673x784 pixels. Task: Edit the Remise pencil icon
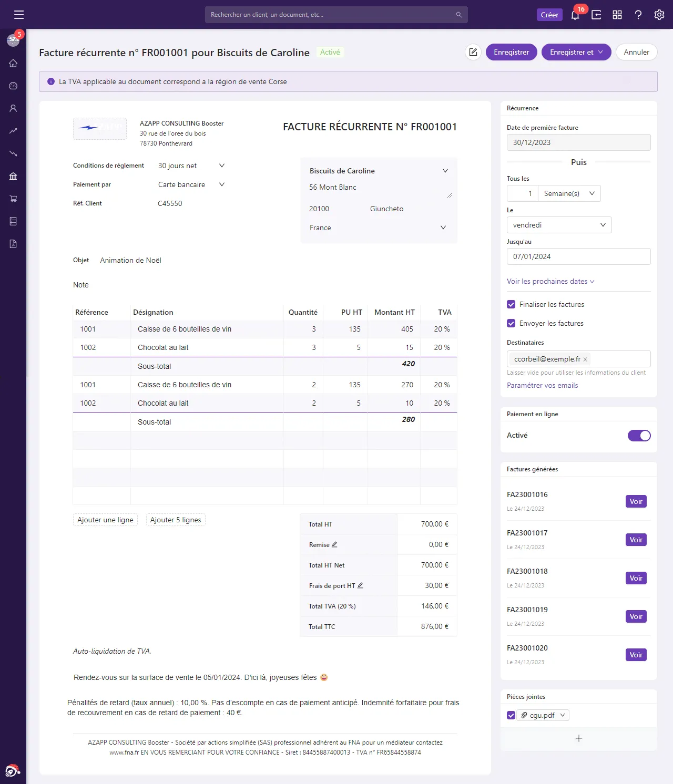click(x=334, y=544)
